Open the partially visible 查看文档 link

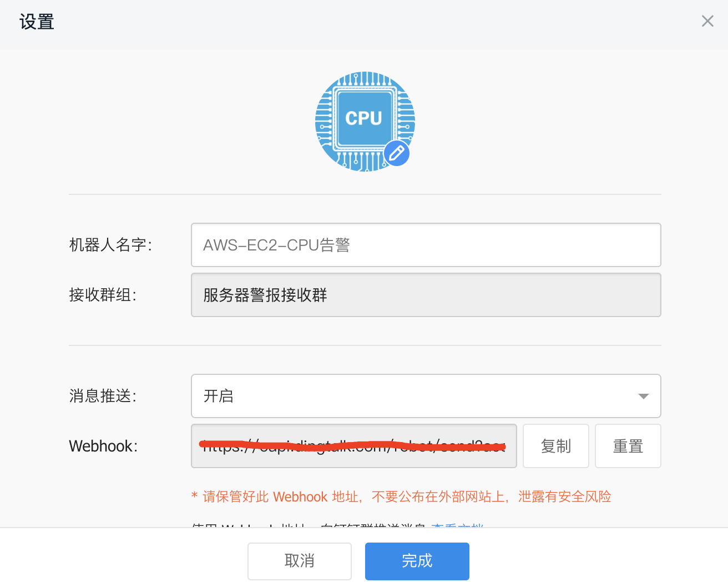457,525
